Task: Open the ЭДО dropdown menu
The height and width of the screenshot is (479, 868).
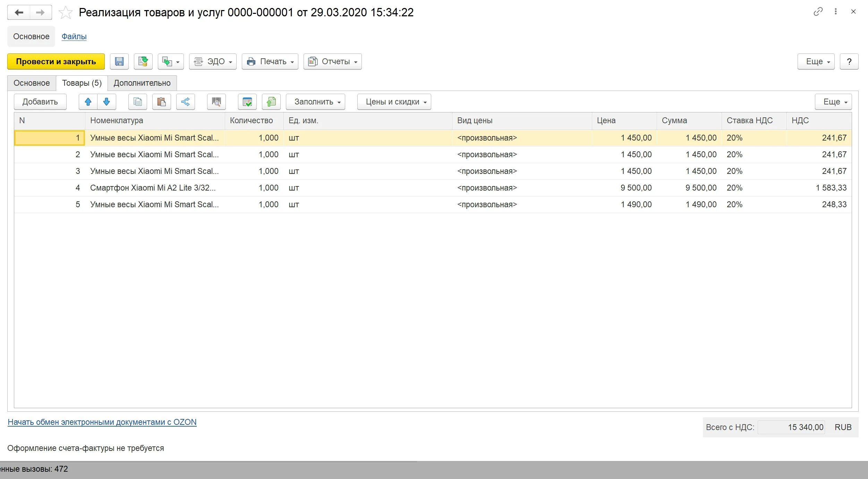Action: coord(213,61)
